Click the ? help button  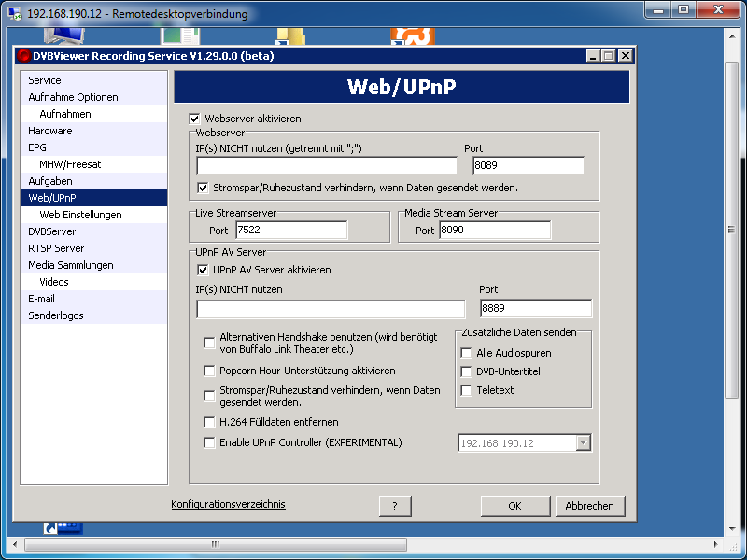395,506
